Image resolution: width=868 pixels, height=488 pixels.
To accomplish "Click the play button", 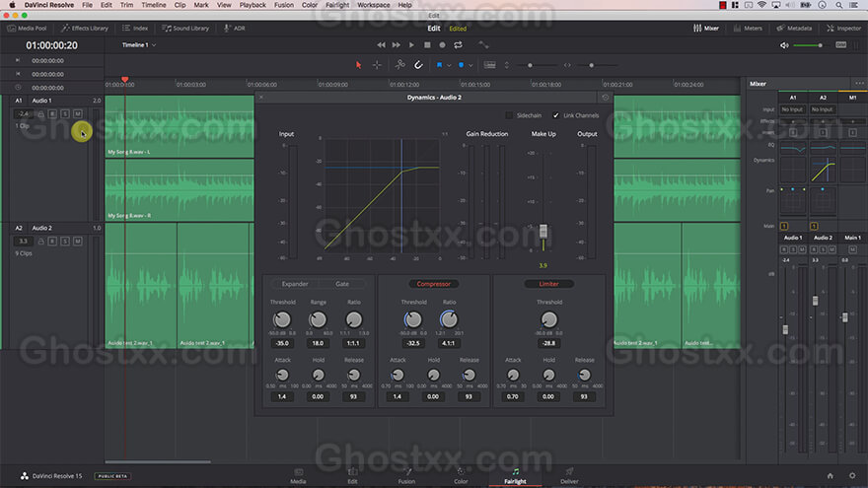I will pyautogui.click(x=411, y=44).
